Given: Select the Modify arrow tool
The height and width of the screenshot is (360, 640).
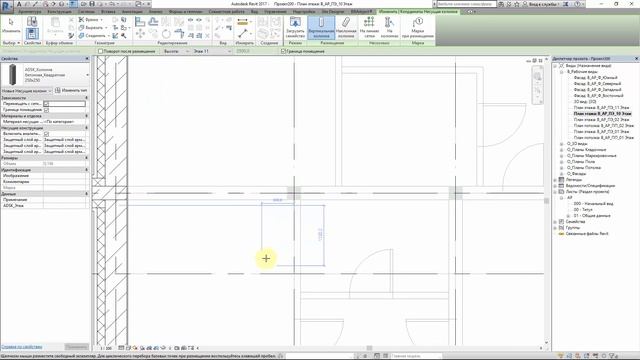Looking at the screenshot, I should coord(11,24).
